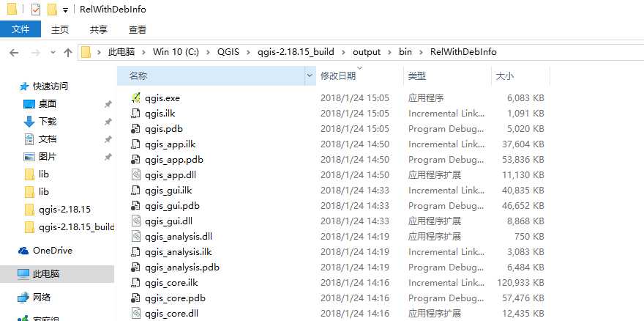Click the Downloads (下载) arrow icon
This screenshot has width=644, height=321.
click(x=29, y=122)
